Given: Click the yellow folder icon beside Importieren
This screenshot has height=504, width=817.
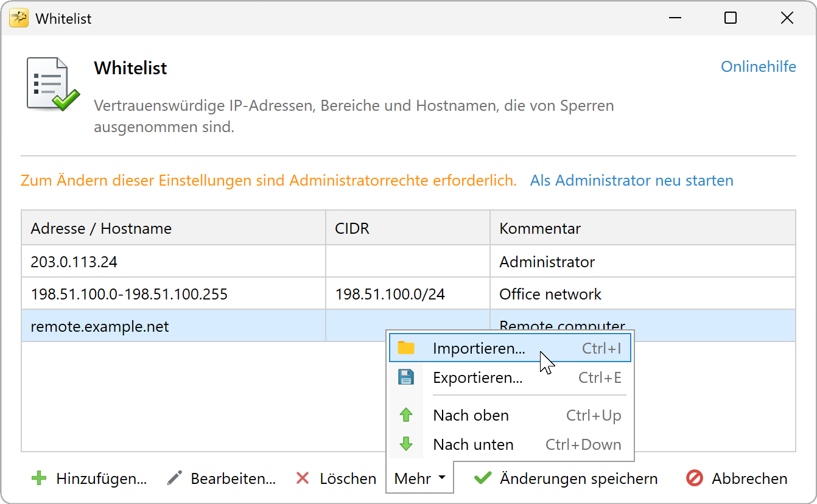Looking at the screenshot, I should coord(405,348).
